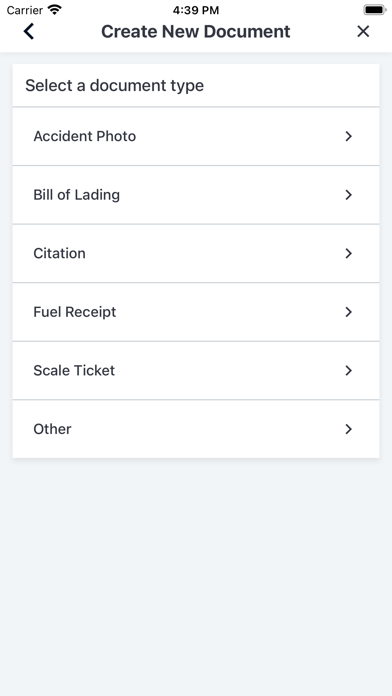Tap the Create New Document title
Image resolution: width=392 pixels, height=696 pixels.
pos(196,32)
